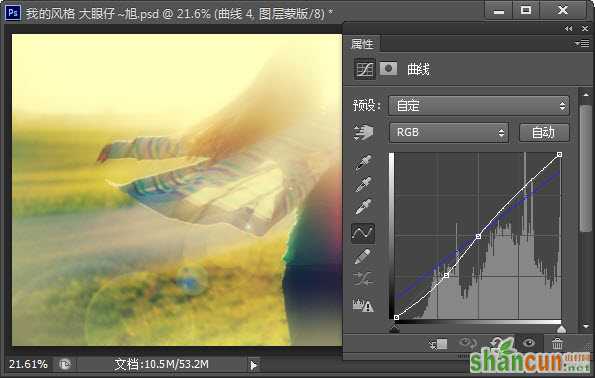Select the white point eyedropper
Screen dimensions: 595x378
point(364,207)
